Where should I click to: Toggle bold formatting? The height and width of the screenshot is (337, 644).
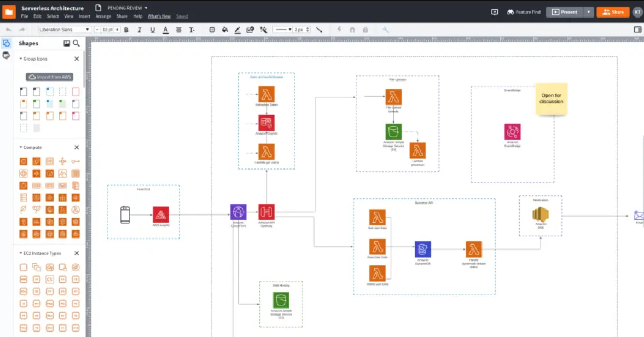[126, 30]
